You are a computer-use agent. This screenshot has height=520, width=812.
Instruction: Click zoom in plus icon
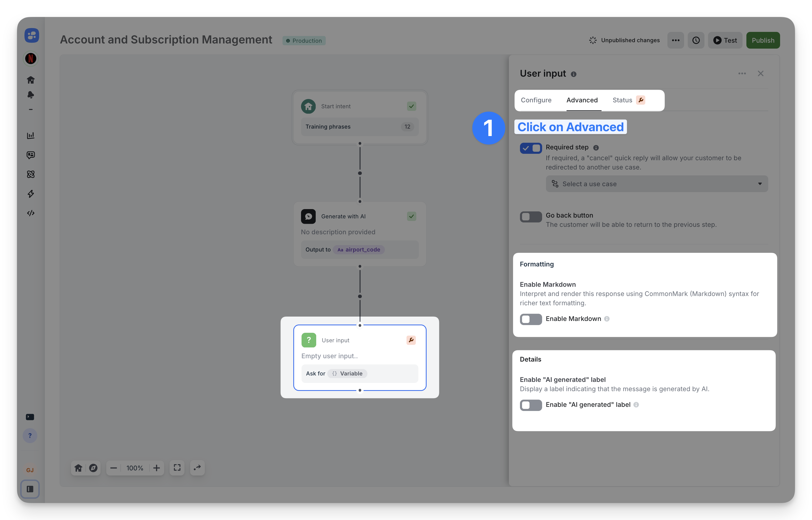(x=156, y=468)
